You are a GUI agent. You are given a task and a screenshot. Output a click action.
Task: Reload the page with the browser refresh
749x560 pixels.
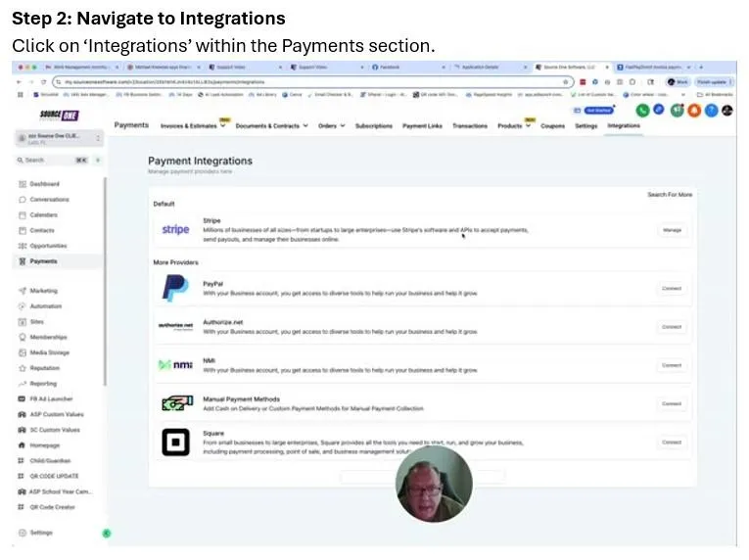[x=43, y=82]
